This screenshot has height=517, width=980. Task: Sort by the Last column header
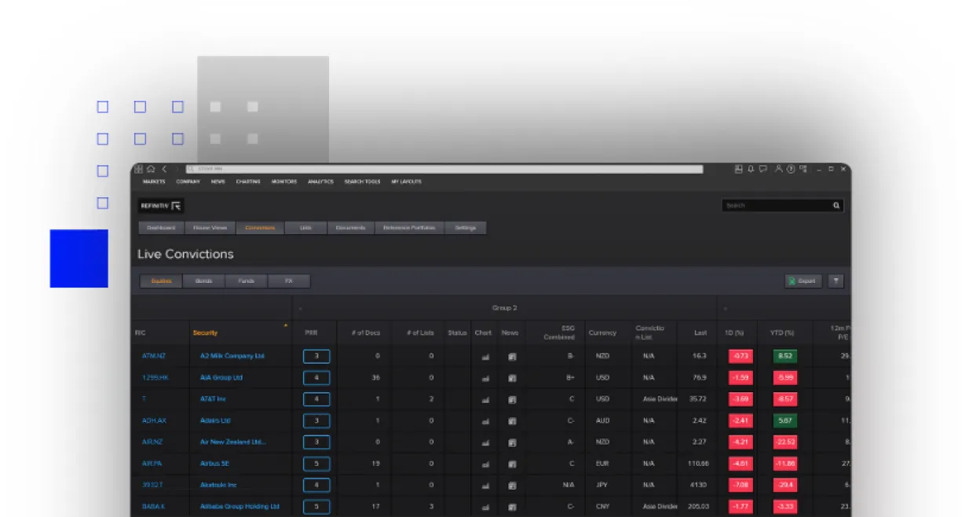coord(700,333)
